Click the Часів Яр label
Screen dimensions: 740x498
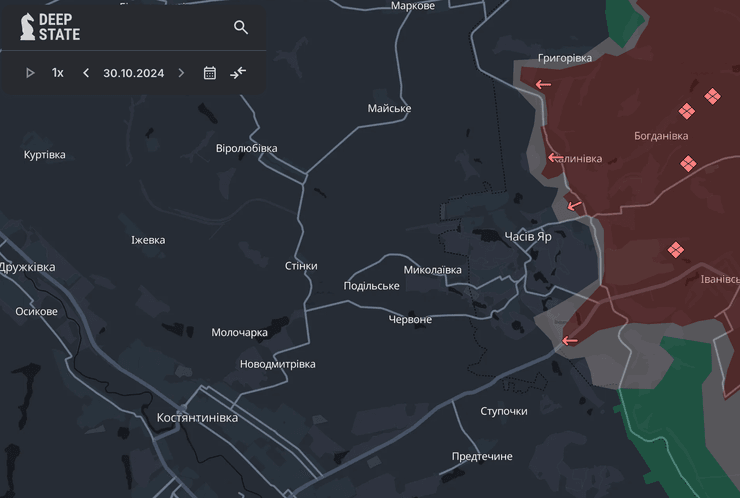point(528,236)
